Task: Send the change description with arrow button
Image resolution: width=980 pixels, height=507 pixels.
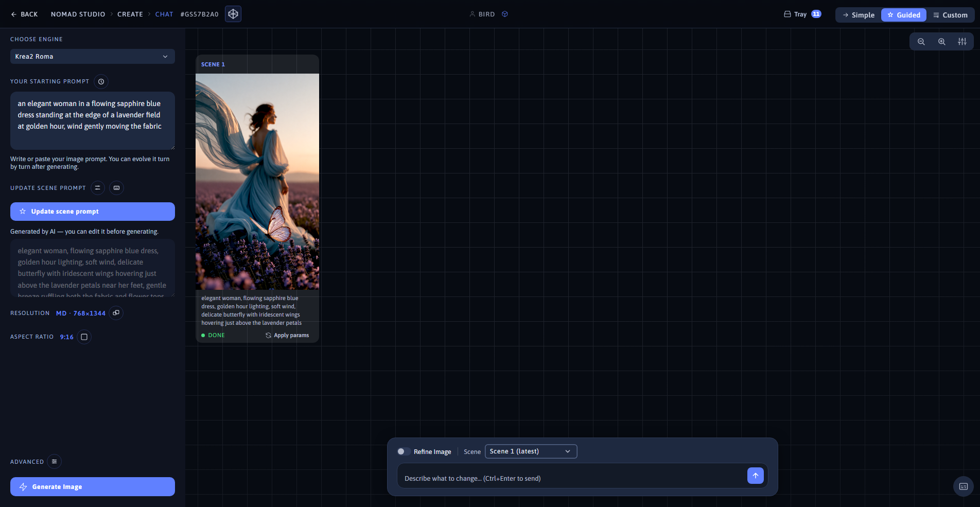Action: click(756, 476)
